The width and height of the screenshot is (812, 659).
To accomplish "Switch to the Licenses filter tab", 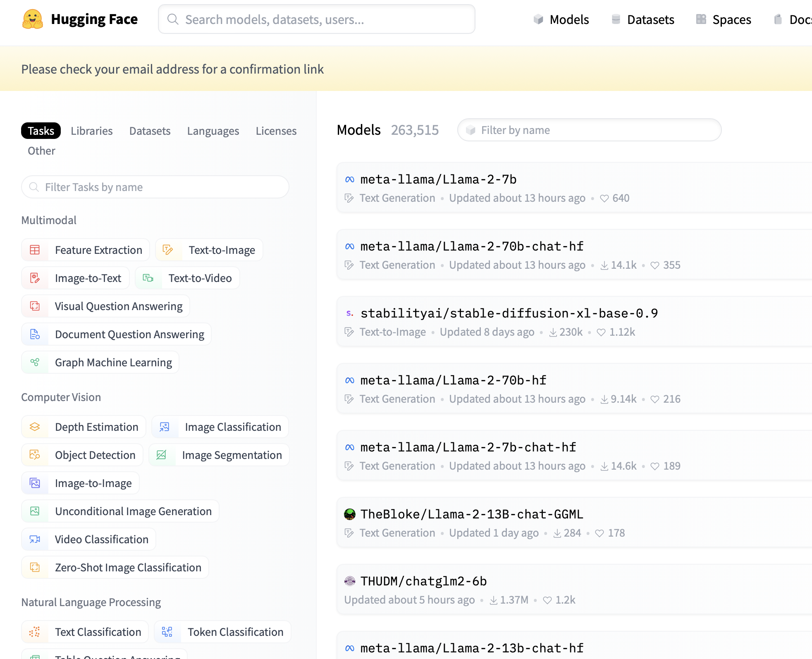I will (276, 131).
